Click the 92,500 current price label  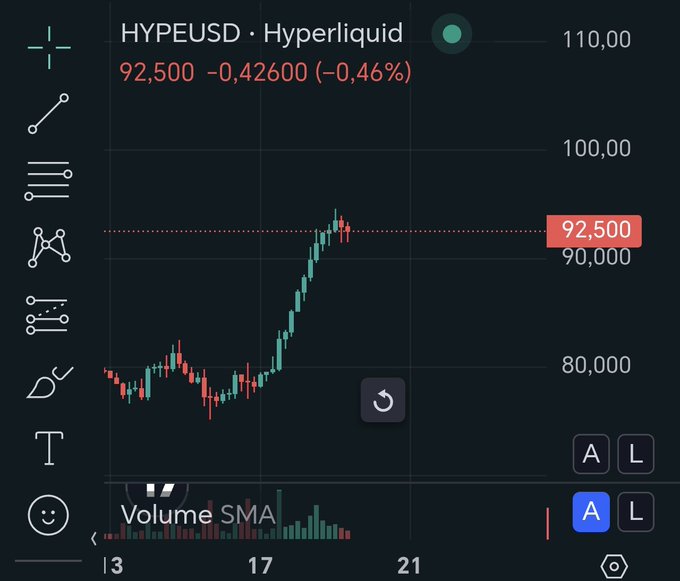(594, 231)
